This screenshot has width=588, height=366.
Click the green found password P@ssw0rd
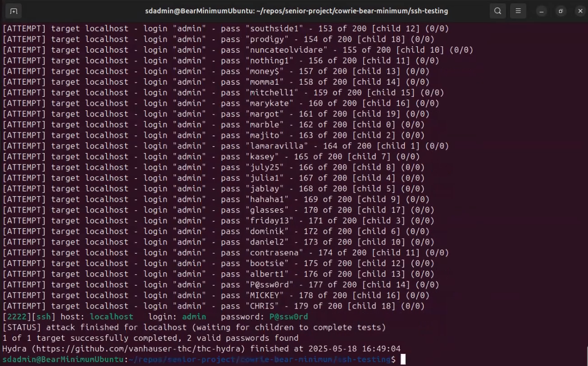tap(289, 316)
